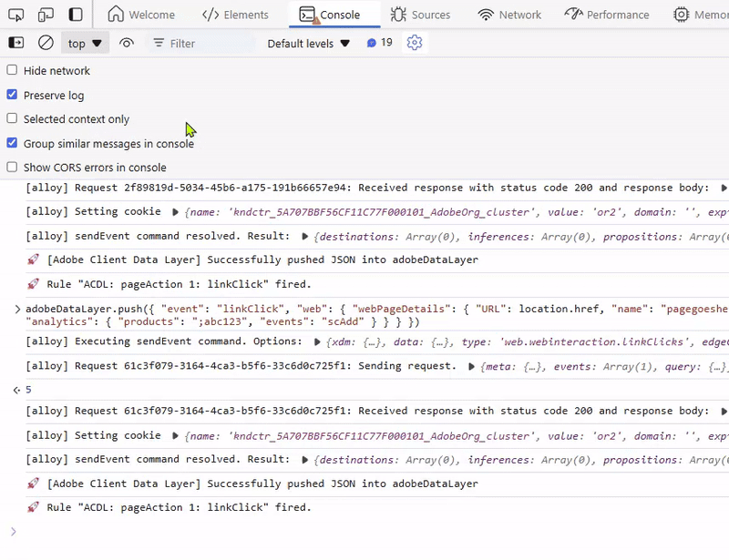The image size is (729, 560).
Task: Enable the Hide network checkbox
Action: 12,71
